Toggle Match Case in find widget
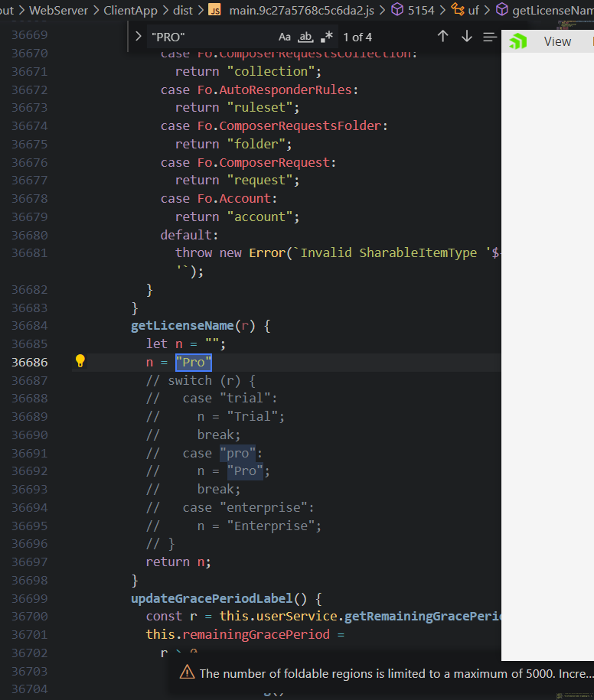Image resolution: width=594 pixels, height=700 pixels. [x=285, y=37]
